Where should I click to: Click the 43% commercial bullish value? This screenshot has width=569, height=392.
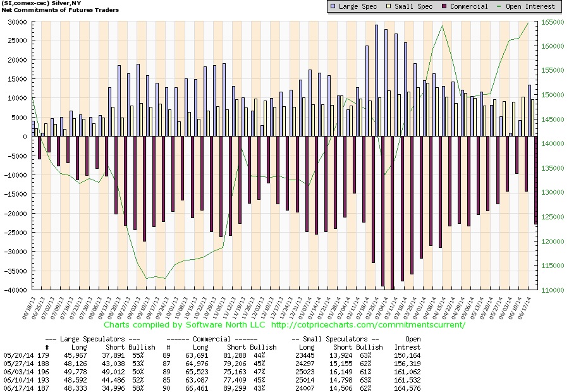pyautogui.click(x=259, y=388)
